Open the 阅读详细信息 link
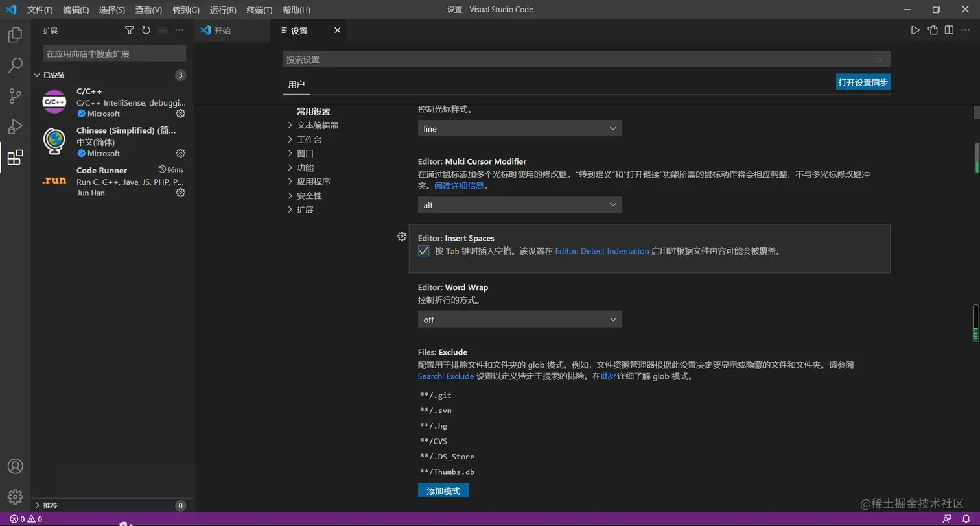980x526 pixels. (459, 185)
